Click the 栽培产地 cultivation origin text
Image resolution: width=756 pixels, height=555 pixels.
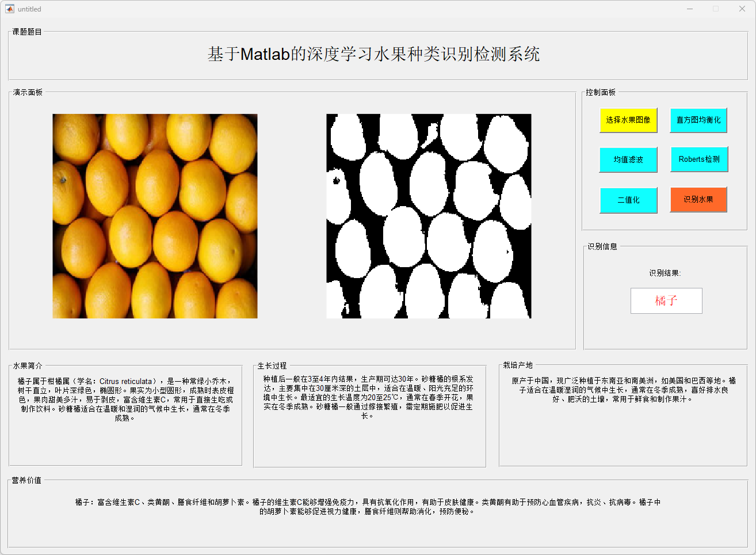623,390
